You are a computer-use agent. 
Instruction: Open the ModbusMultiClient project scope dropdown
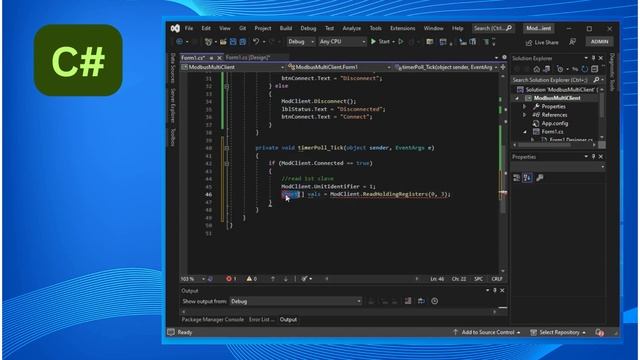[x=233, y=67]
